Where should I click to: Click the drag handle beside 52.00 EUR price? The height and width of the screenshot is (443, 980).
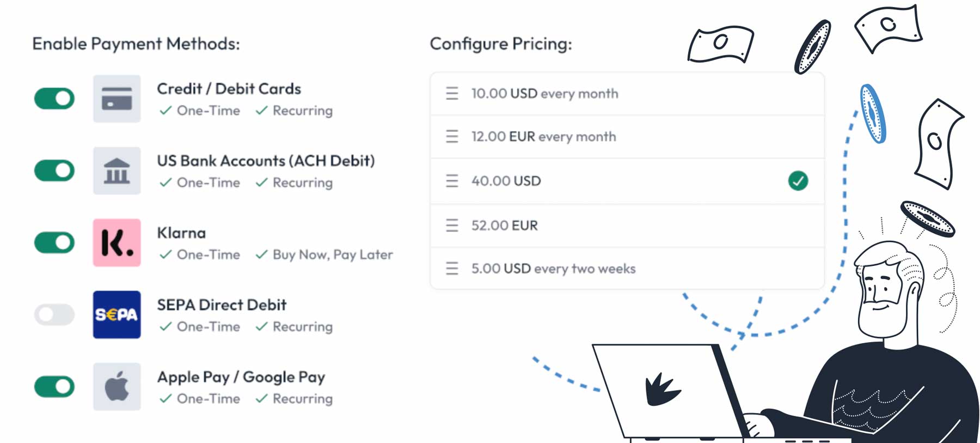click(451, 225)
